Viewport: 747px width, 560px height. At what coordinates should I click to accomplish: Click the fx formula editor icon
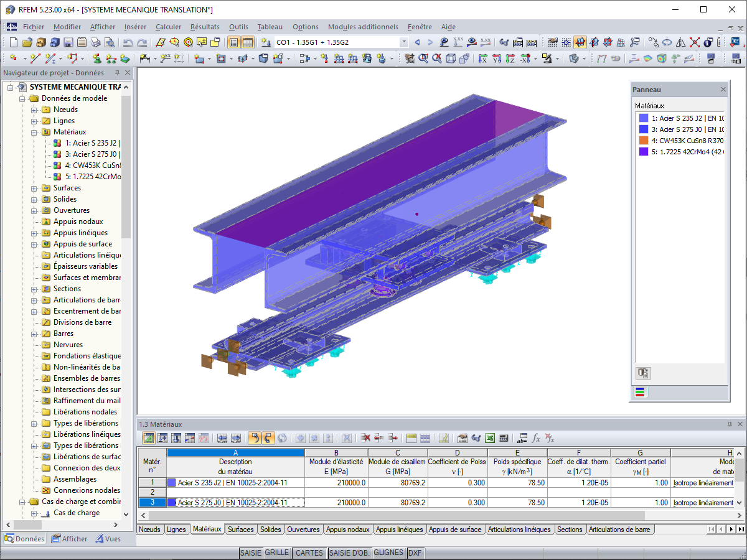536,438
